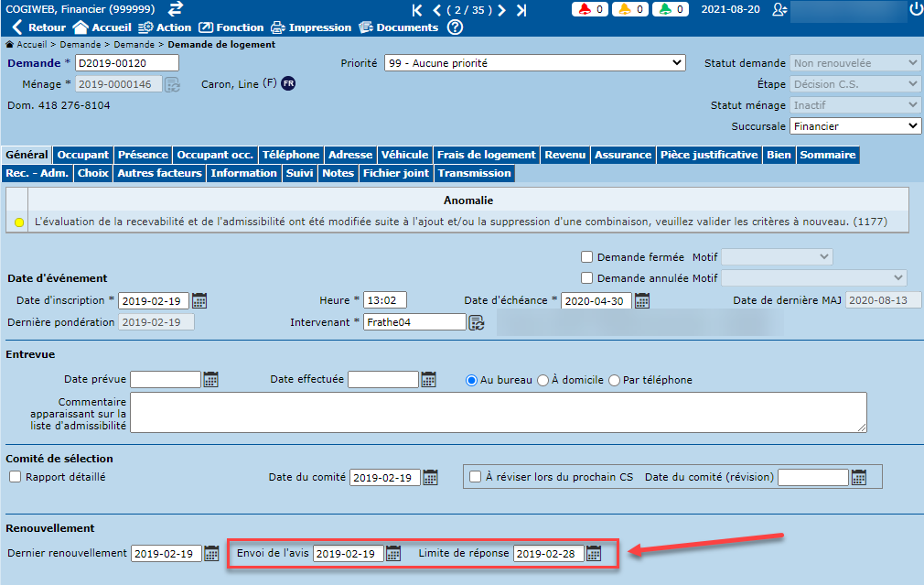Open the Priorité dropdown
Image resolution: width=924 pixels, height=585 pixels.
[x=534, y=63]
